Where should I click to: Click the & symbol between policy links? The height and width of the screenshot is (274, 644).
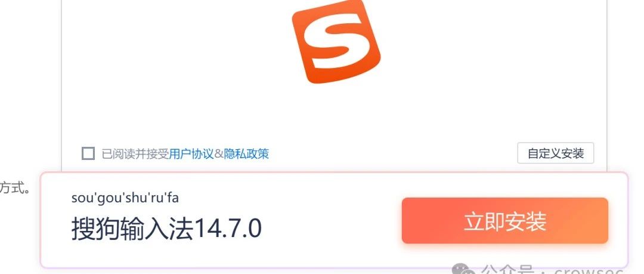click(219, 154)
